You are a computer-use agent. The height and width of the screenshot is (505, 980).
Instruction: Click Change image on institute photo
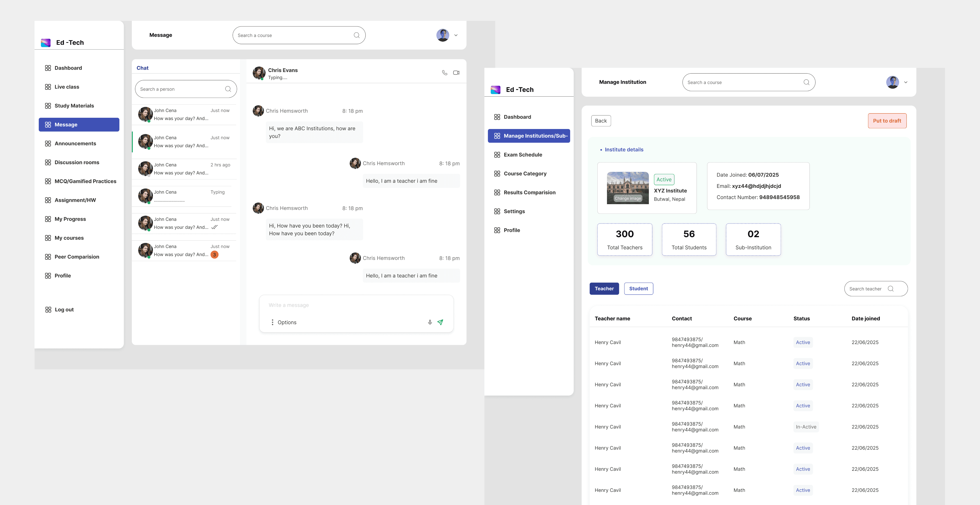628,198
